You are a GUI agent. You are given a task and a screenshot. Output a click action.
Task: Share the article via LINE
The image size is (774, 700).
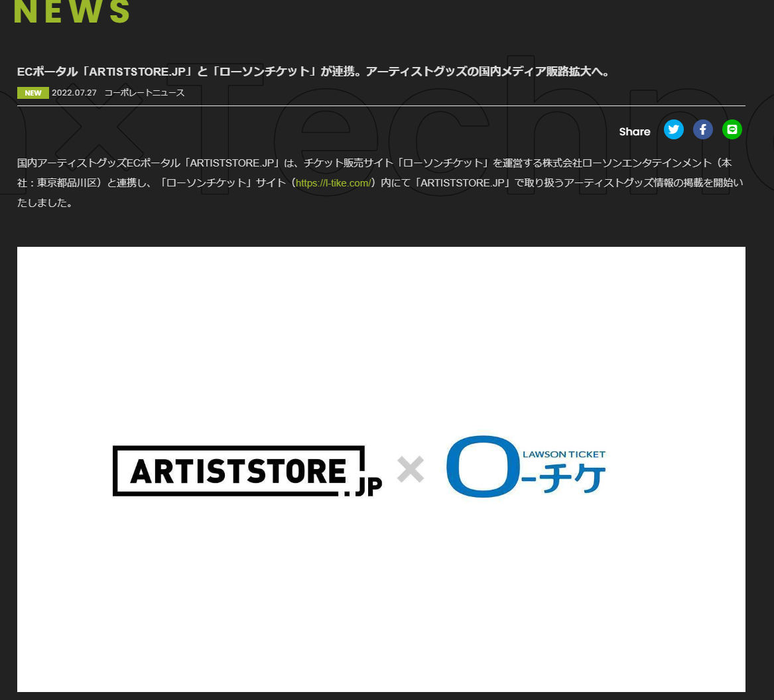(x=732, y=130)
